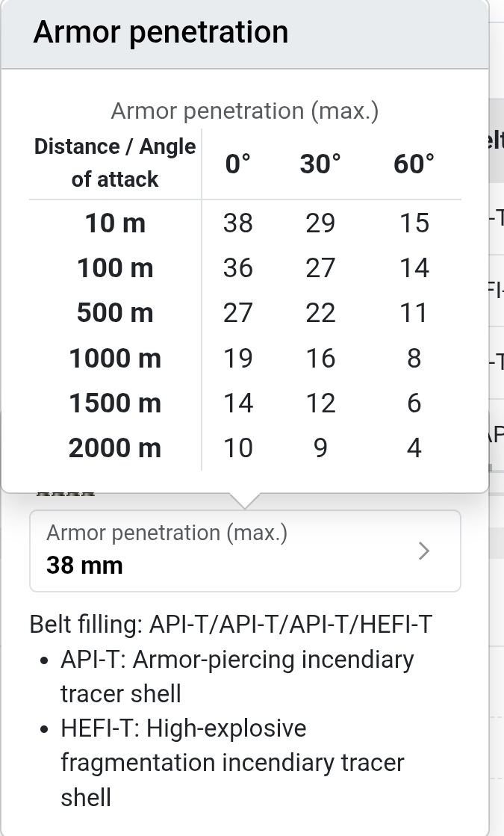The width and height of the screenshot is (504, 836).
Task: Click the HEFI-T high-explosive shell description
Action: [232, 763]
